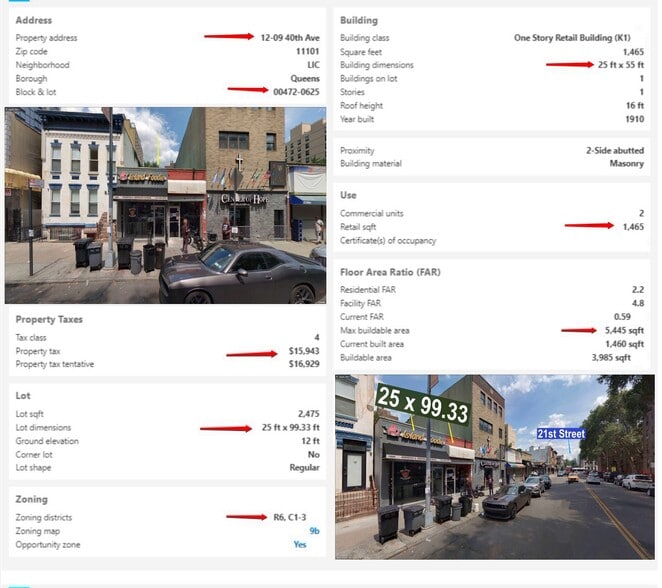Click red arrow beside Block & lot
The width and height of the screenshot is (662, 588).
(249, 90)
